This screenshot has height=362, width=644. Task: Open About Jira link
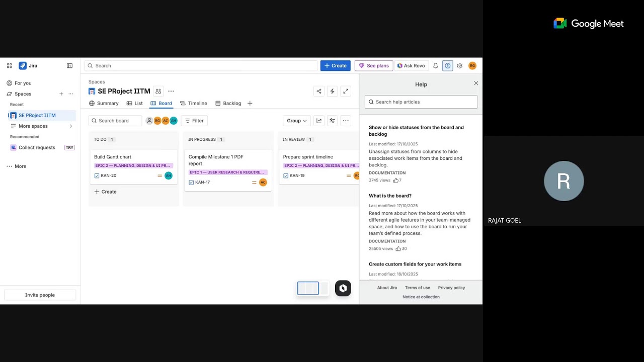click(387, 288)
